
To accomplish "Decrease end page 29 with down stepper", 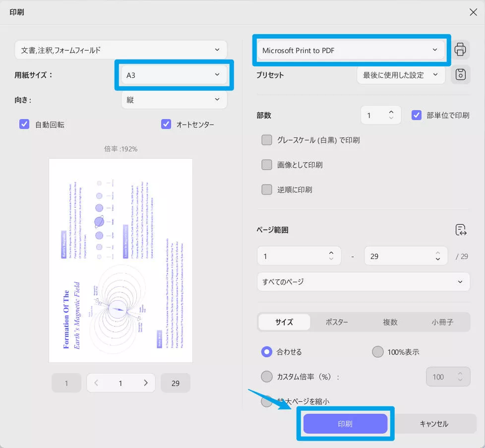I will tap(437, 258).
